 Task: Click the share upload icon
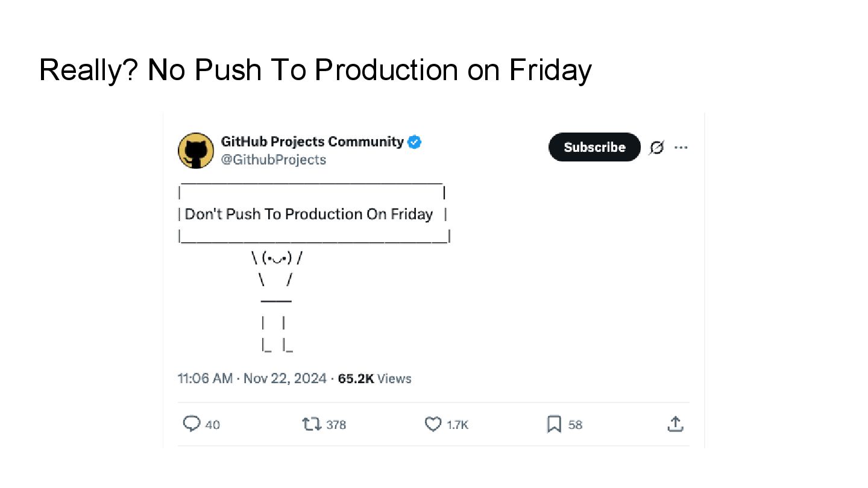click(x=675, y=424)
